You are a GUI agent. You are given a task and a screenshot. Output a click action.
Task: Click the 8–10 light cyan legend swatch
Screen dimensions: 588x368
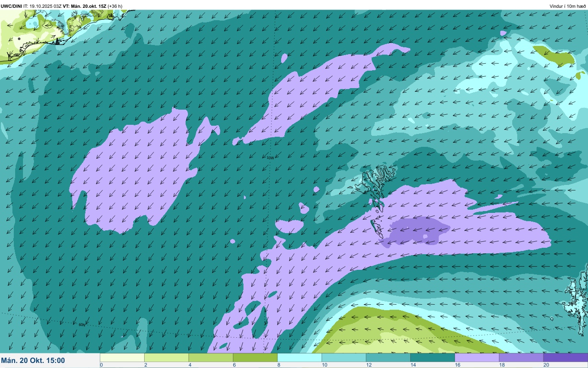click(x=300, y=357)
